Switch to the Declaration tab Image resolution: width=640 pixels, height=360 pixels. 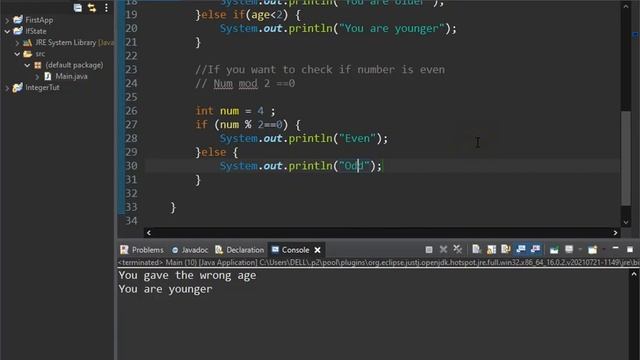tap(240, 250)
